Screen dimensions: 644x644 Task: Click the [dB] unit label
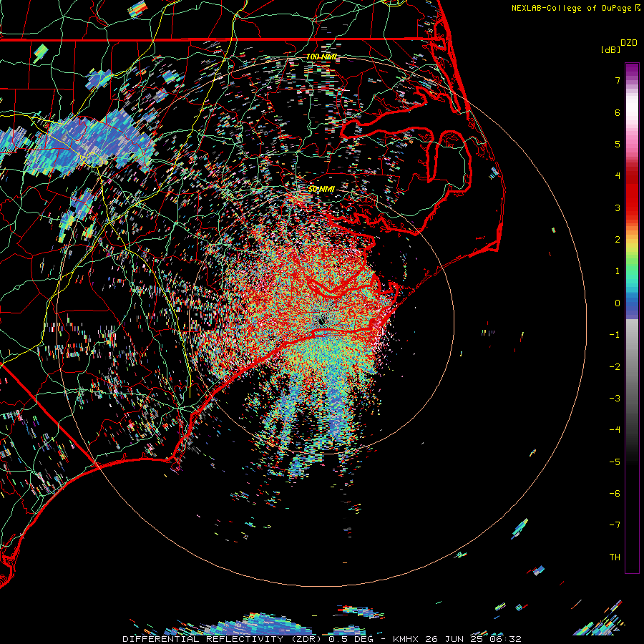pos(610,49)
